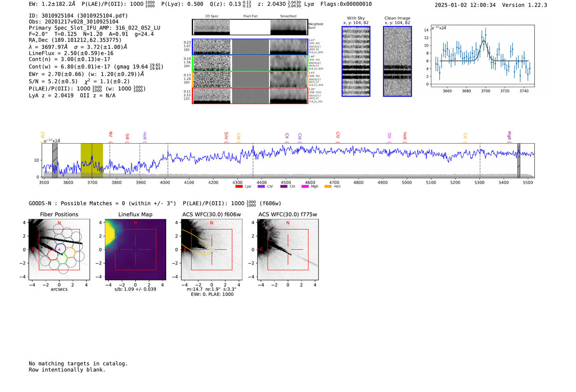Click the RA,Dec coordinates line
The width and height of the screenshot is (576, 392).
pyautogui.click(x=75, y=40)
